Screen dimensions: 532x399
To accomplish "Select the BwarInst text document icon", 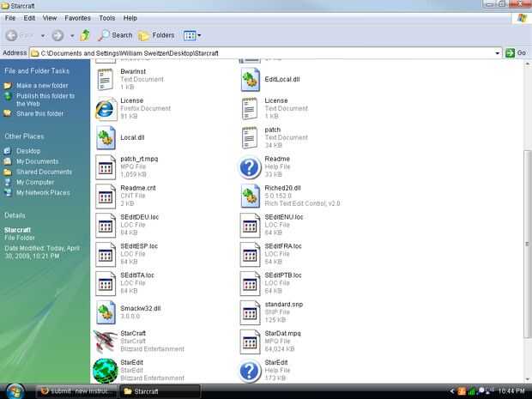I will coord(106,80).
